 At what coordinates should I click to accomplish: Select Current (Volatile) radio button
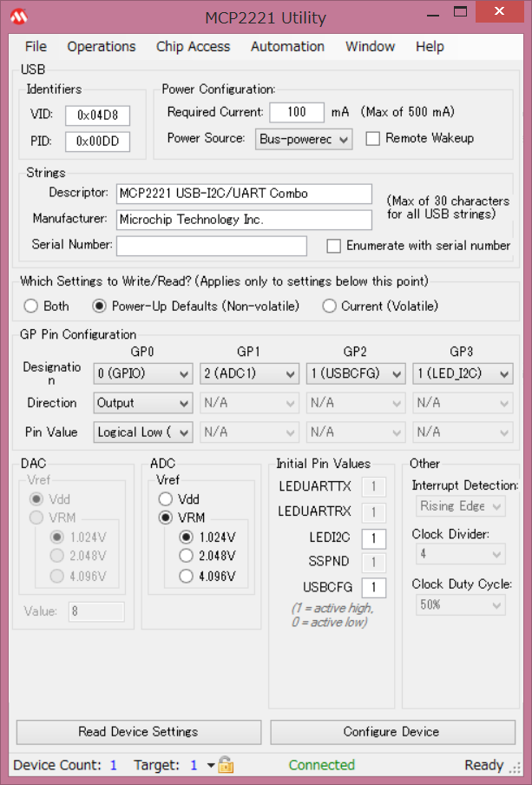329,306
